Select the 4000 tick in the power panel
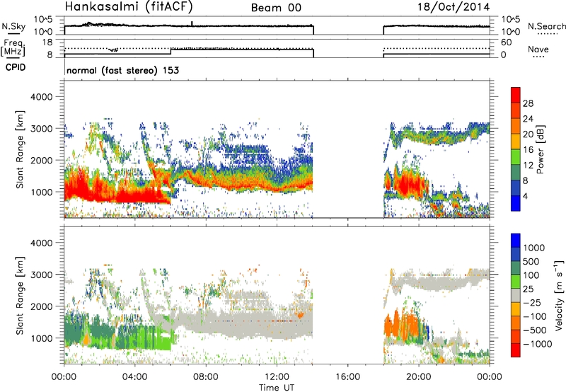This screenshot has height=392, width=566. (x=42, y=97)
